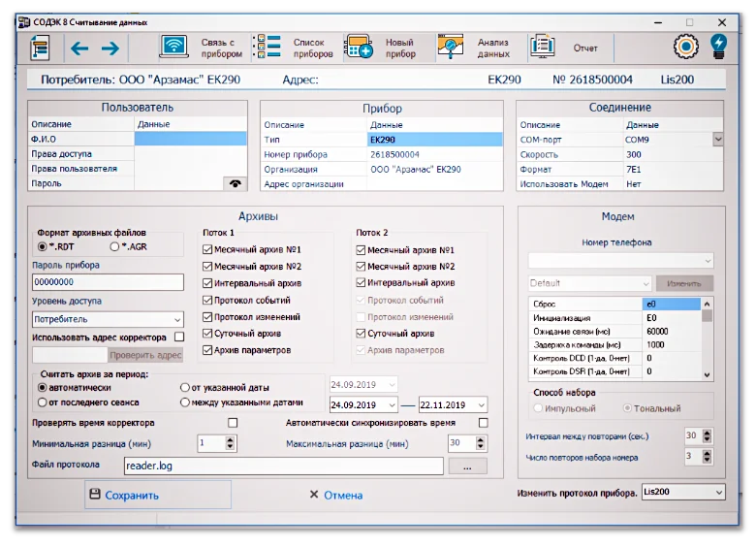Click the back arrow navigation icon
Image resolution: width=756 pixels, height=547 pixels.
[79, 48]
